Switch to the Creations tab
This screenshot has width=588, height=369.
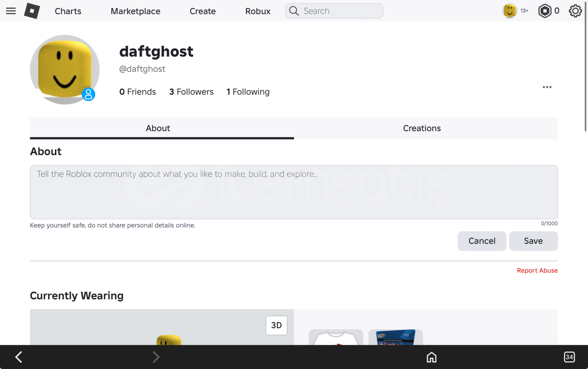[x=426, y=128]
